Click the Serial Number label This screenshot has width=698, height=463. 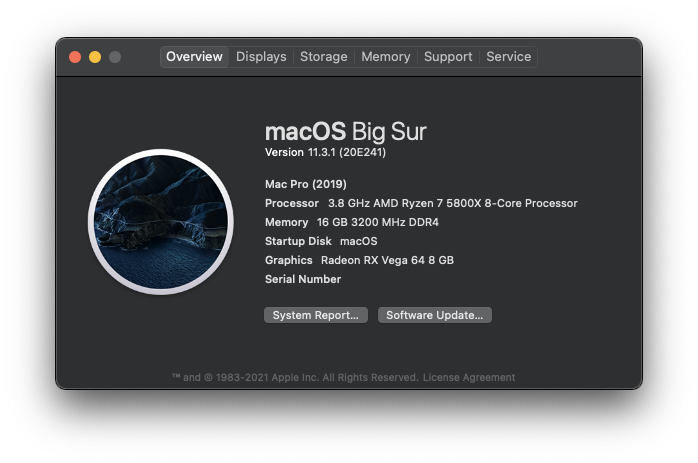point(303,279)
